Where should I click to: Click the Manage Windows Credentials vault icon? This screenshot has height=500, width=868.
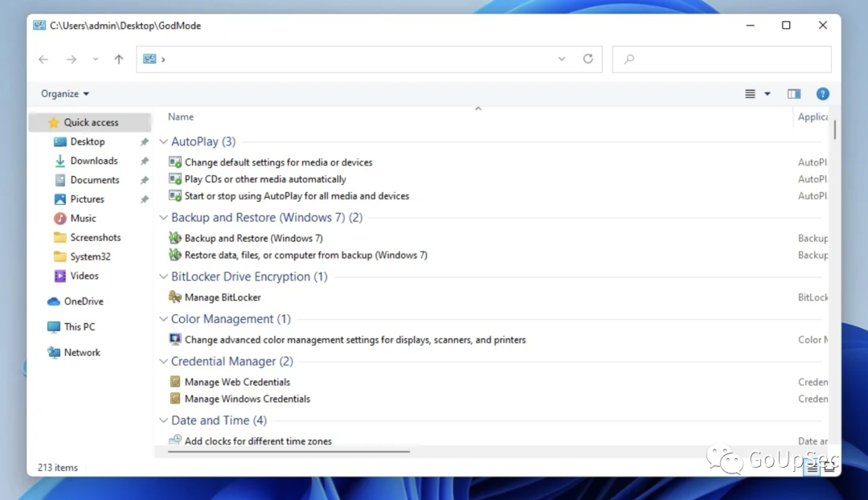point(175,398)
